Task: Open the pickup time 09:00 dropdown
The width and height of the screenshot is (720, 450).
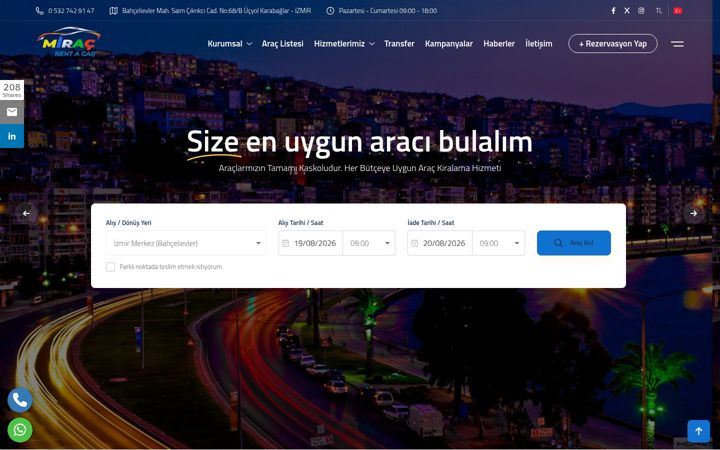Action: [369, 243]
